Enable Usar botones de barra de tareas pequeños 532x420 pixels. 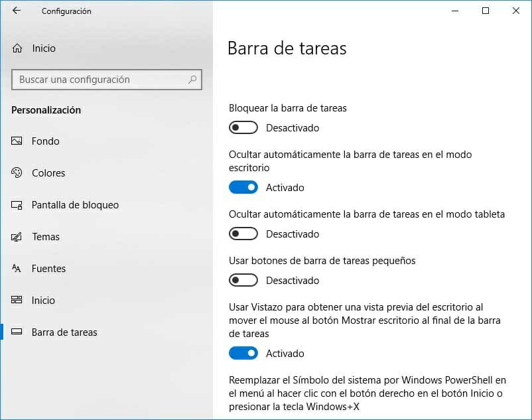pyautogui.click(x=243, y=279)
